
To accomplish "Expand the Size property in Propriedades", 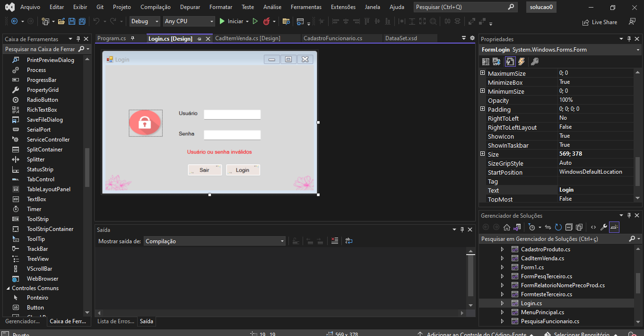I will (x=482, y=154).
